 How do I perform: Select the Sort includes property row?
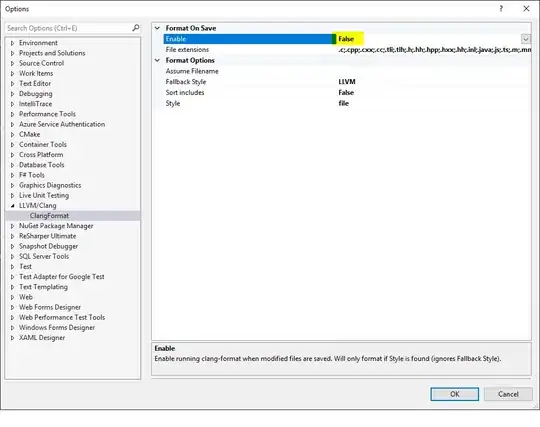347,93
